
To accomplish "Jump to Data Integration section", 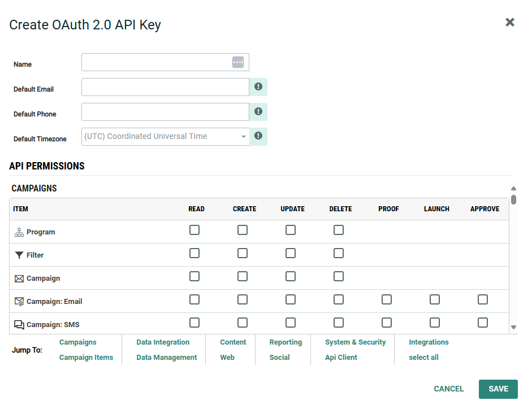I will point(163,342).
